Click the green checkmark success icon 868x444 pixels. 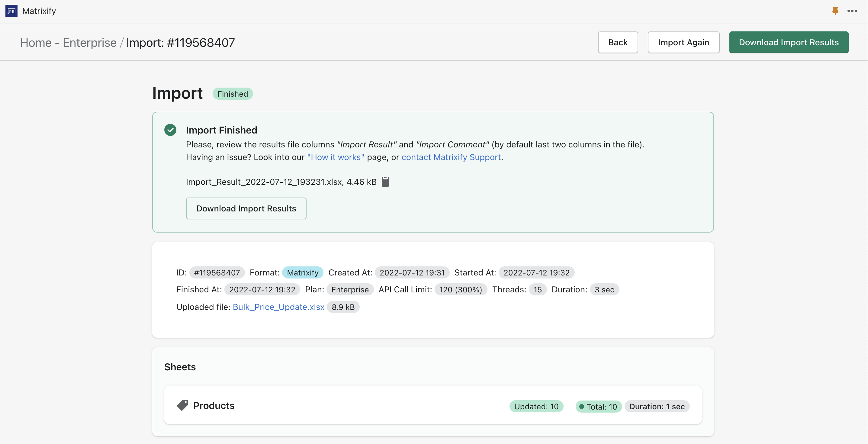(x=170, y=130)
